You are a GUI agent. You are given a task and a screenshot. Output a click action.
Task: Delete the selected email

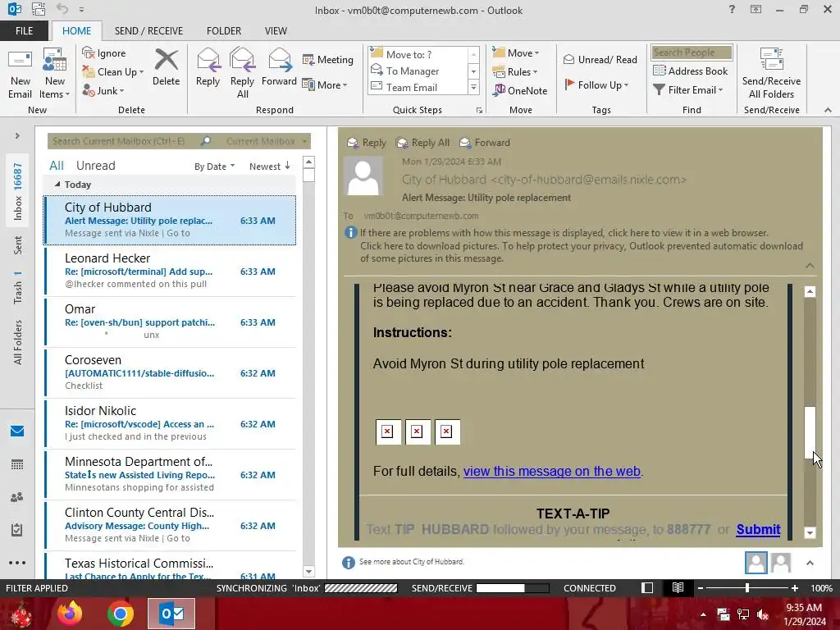coord(166,67)
